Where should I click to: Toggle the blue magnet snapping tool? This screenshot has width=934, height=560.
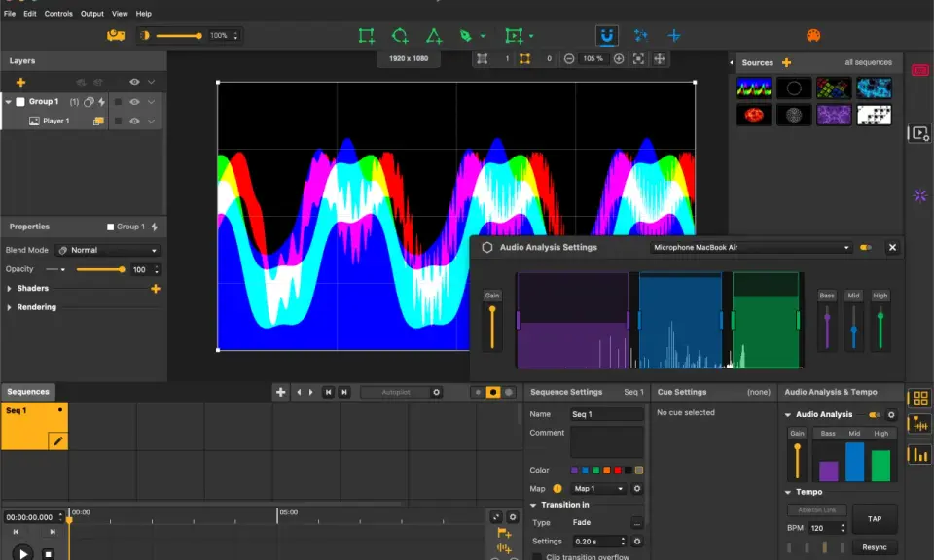point(606,36)
